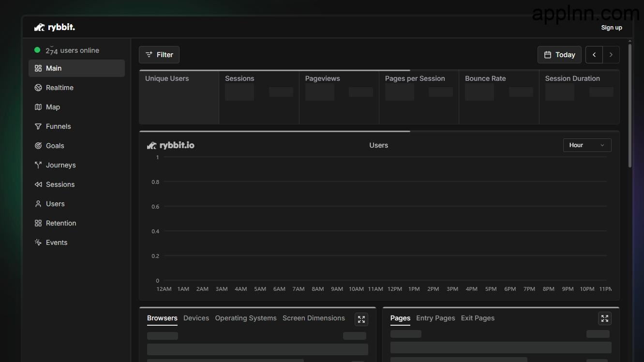Open the Map page
Image resolution: width=644 pixels, height=362 pixels.
click(76, 107)
